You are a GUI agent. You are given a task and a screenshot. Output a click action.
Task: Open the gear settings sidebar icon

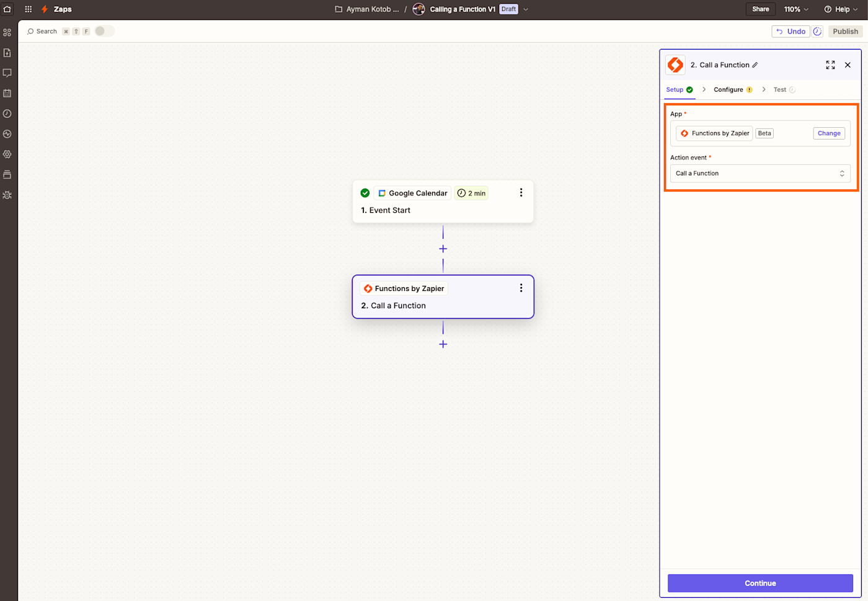[7, 154]
